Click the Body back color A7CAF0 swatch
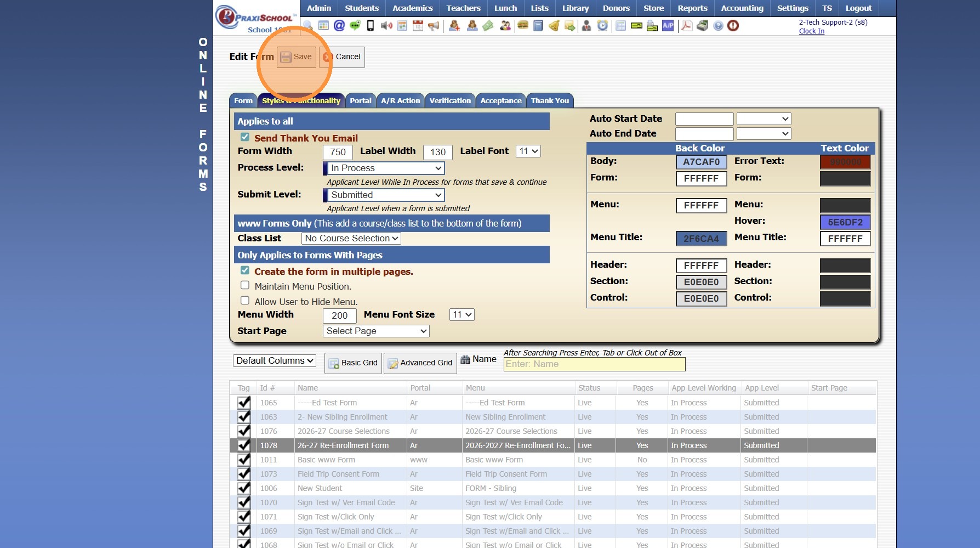Image resolution: width=980 pixels, height=548 pixels. click(x=702, y=162)
